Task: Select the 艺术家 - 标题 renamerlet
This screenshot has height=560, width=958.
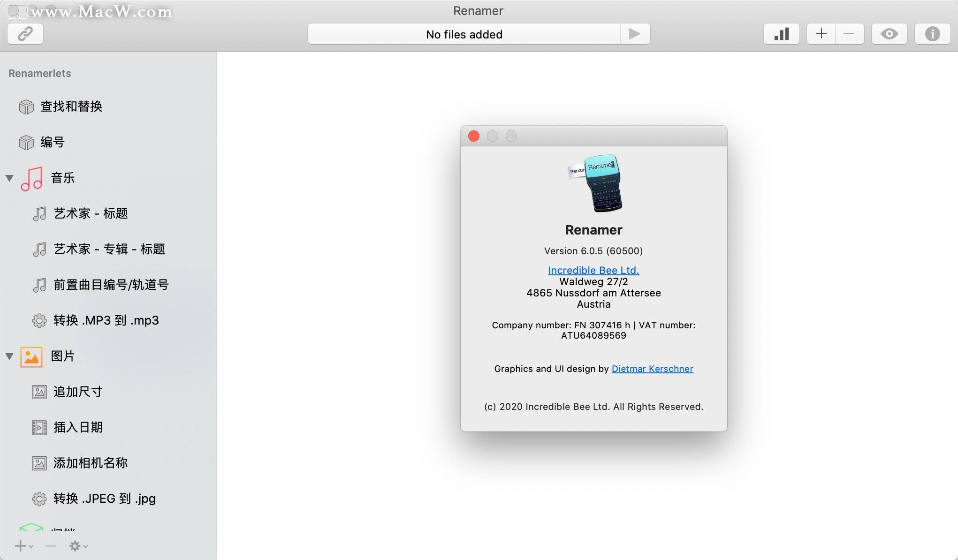Action: (x=91, y=213)
